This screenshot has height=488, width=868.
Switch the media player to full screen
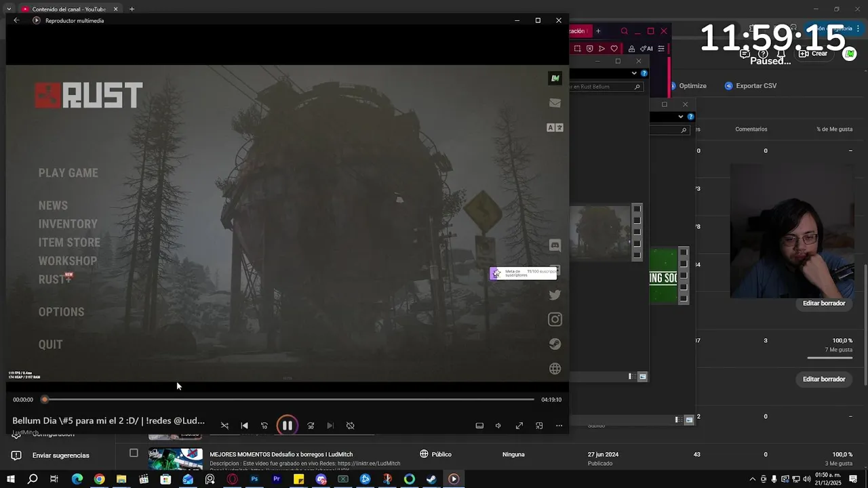pos(519,426)
